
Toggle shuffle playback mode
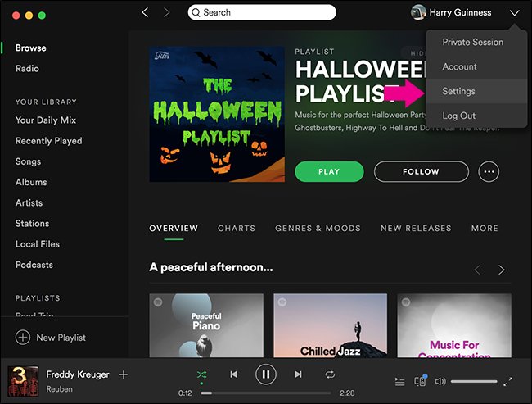pyautogui.click(x=201, y=374)
